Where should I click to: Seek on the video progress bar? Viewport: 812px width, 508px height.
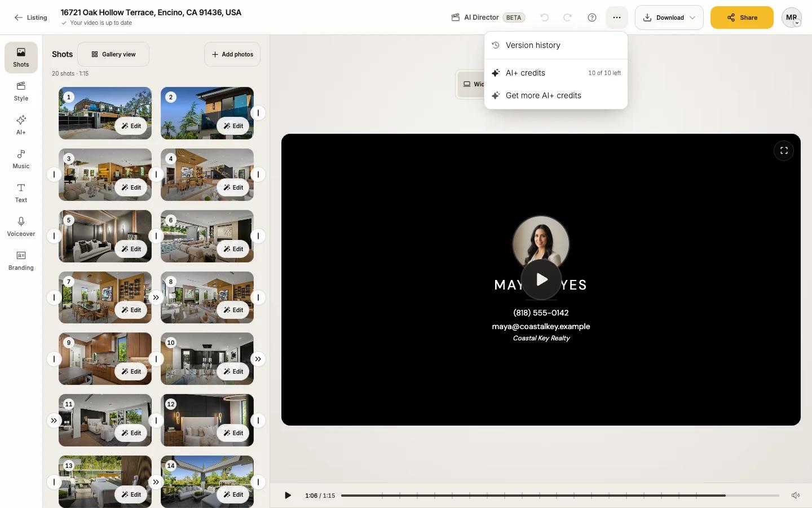click(x=560, y=496)
